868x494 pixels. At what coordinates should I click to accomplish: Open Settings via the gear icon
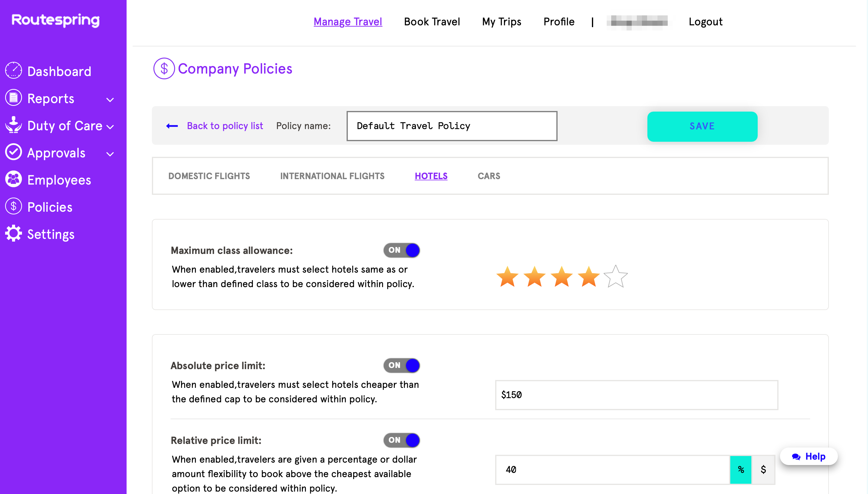pos(14,234)
